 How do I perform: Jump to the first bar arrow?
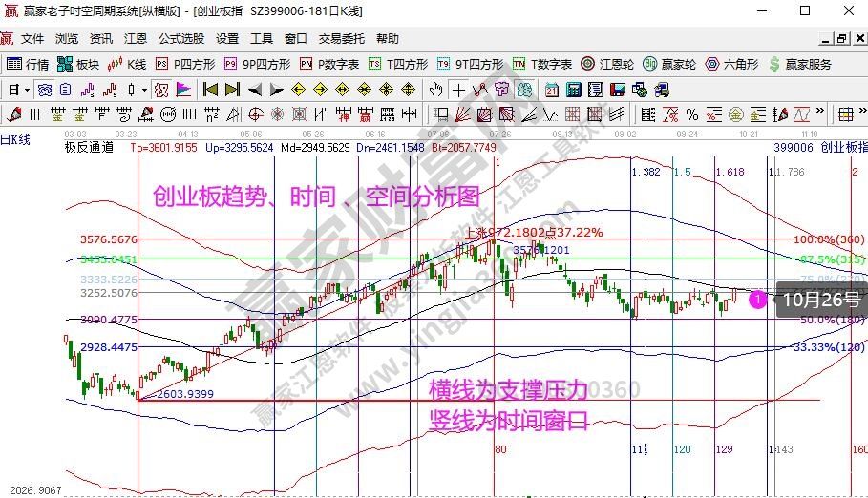[x=210, y=90]
